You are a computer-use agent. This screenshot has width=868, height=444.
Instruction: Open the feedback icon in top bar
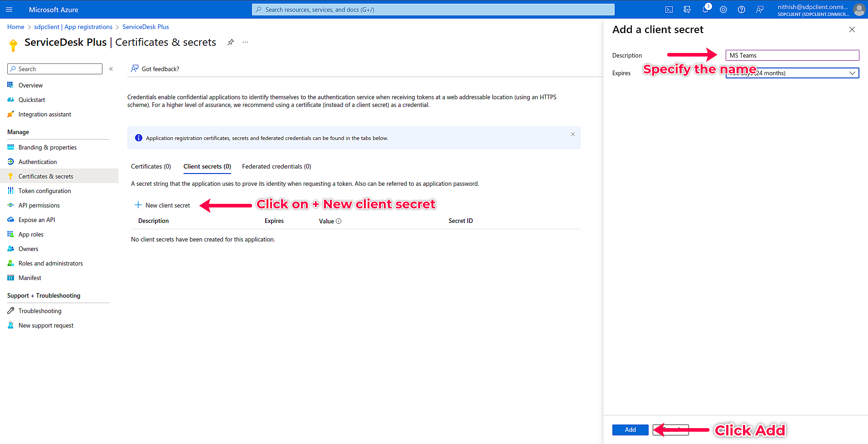pyautogui.click(x=760, y=10)
